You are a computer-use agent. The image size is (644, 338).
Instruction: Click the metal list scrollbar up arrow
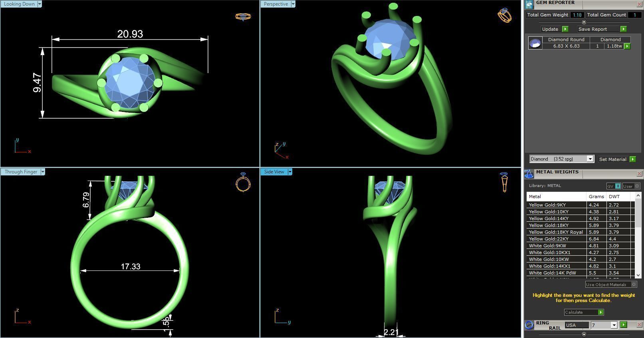point(638,195)
